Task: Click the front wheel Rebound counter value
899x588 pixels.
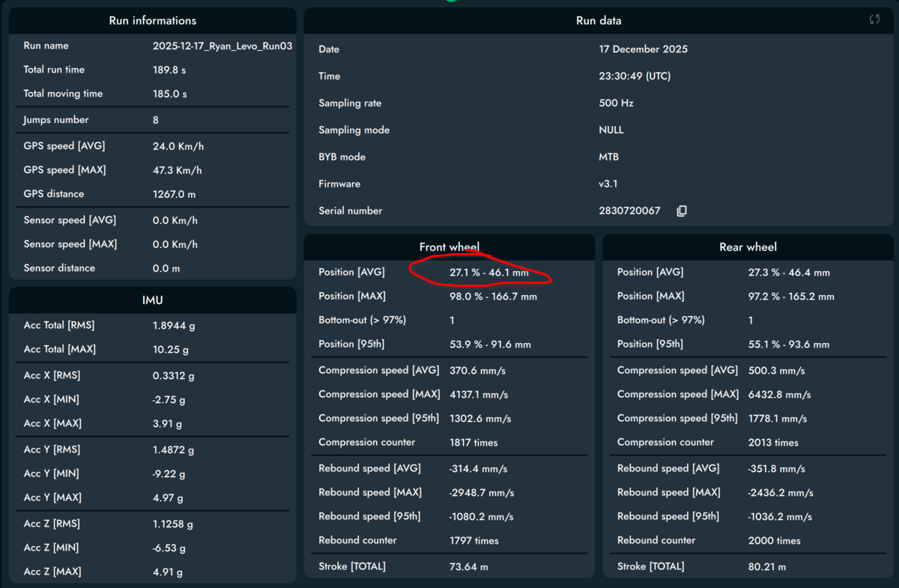Action: point(476,540)
